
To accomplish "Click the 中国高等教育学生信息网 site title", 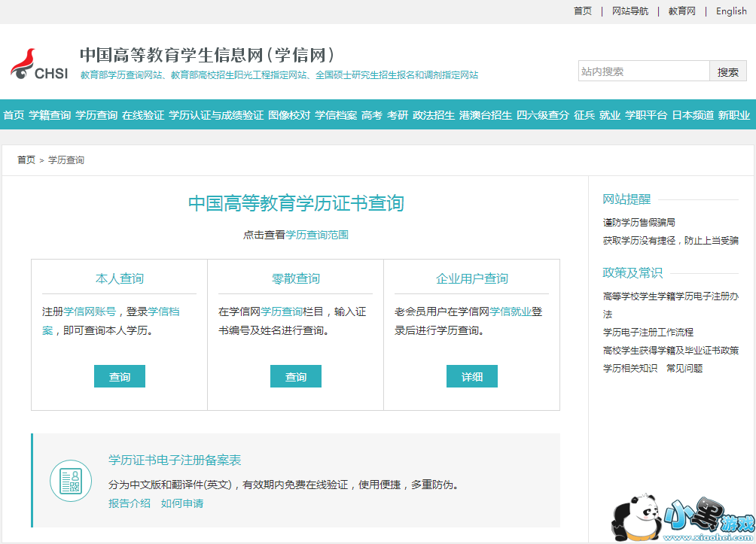I will click(207, 55).
